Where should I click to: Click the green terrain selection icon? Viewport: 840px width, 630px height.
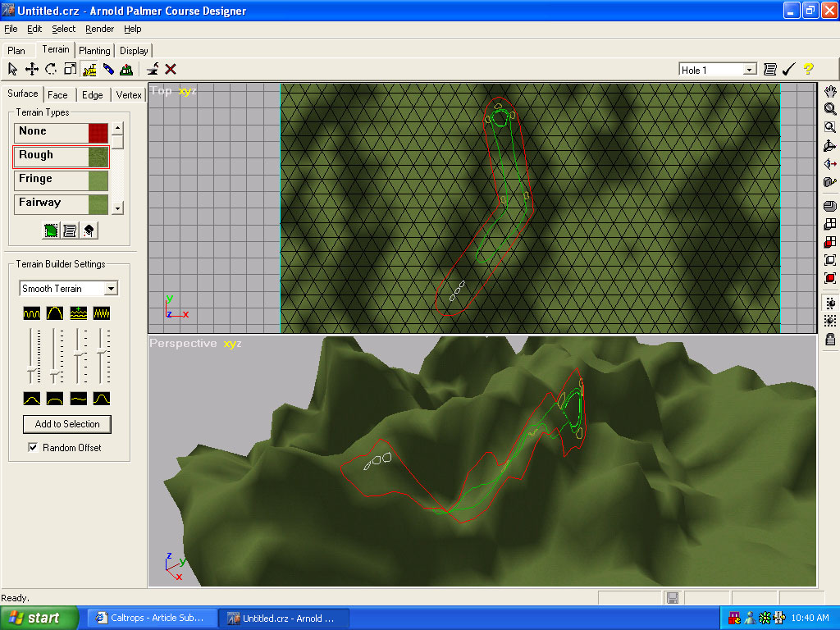51,231
